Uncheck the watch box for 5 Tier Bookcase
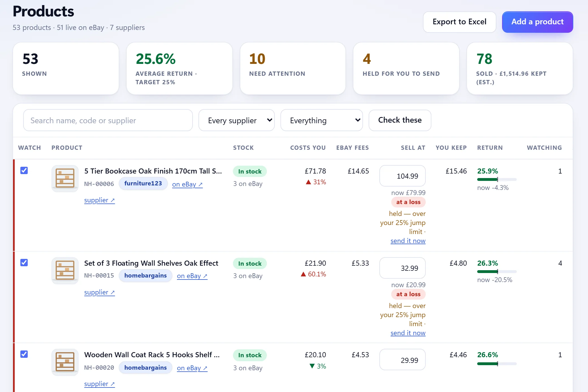The width and height of the screenshot is (588, 392). [x=24, y=170]
